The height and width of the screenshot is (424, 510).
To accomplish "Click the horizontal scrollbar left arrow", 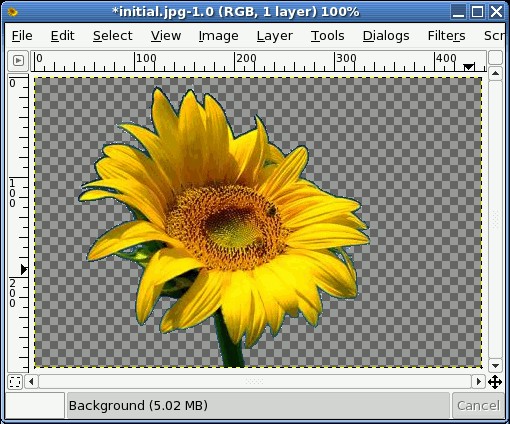I will [x=31, y=381].
